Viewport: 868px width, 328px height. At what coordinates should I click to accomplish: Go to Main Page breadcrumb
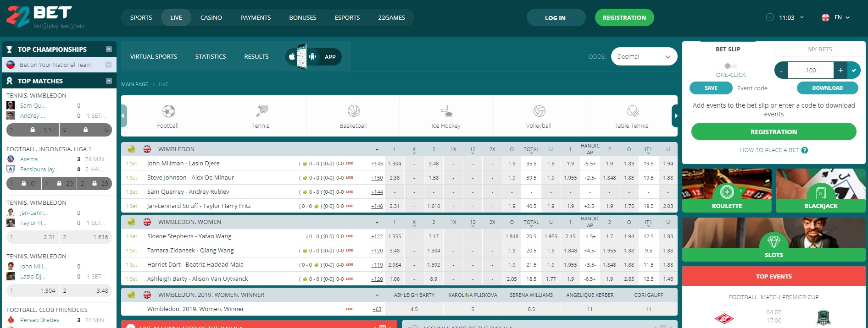[134, 84]
